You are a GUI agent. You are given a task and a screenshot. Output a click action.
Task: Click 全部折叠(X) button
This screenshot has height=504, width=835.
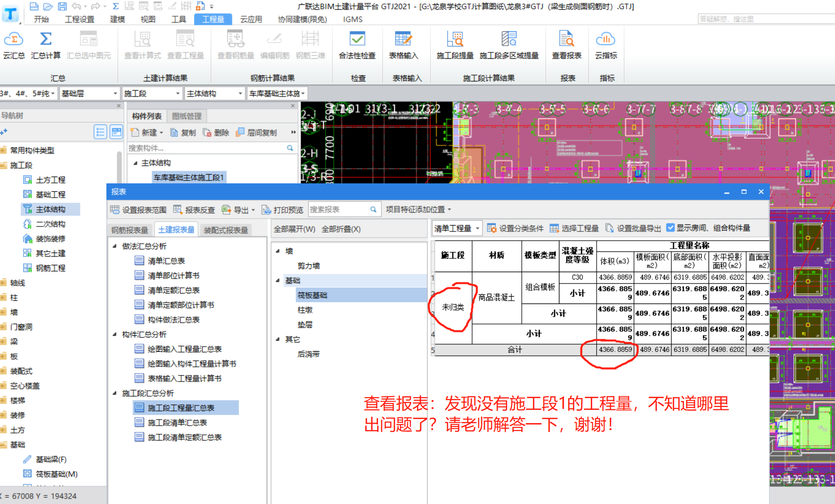coord(341,229)
